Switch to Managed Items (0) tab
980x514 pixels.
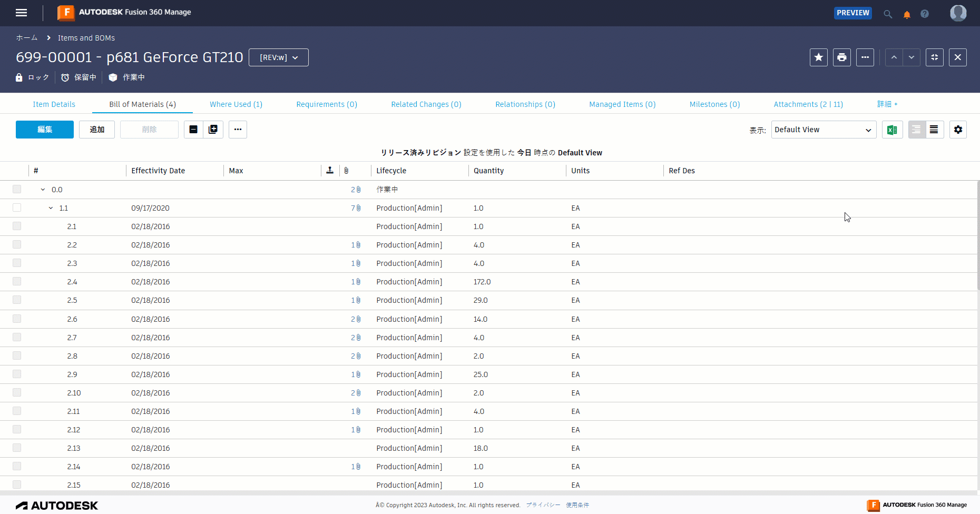622,104
